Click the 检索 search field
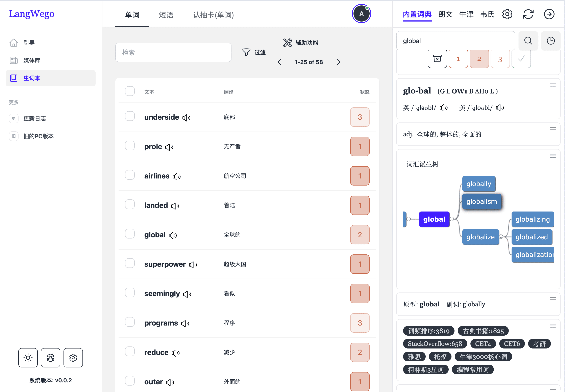This screenshot has width=565, height=392. click(173, 52)
